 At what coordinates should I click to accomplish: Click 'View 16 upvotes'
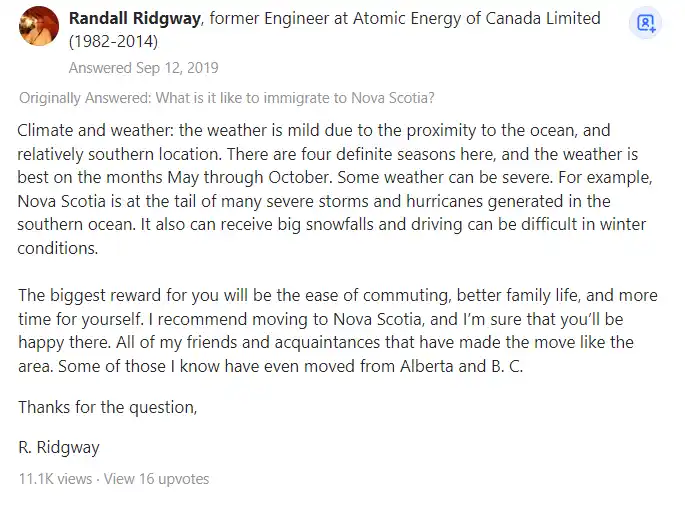click(x=156, y=479)
